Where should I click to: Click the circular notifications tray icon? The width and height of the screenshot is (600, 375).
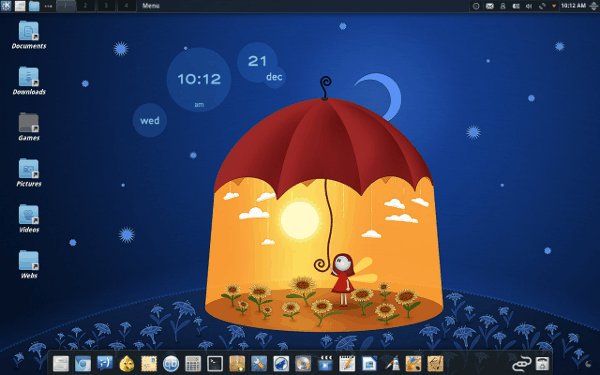pos(476,6)
